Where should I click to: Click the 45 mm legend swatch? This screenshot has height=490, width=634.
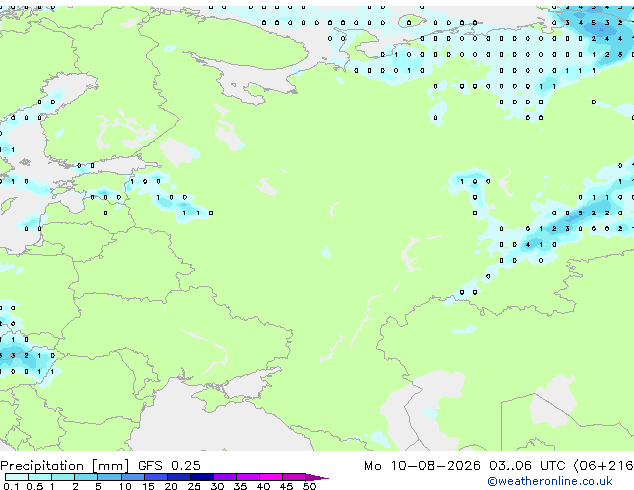[294, 477]
